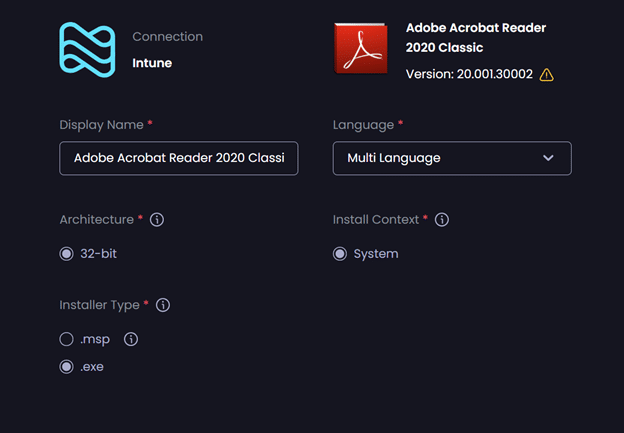Click the yellow version warning triangle
Viewport: 624px width, 433px height.
pos(546,75)
